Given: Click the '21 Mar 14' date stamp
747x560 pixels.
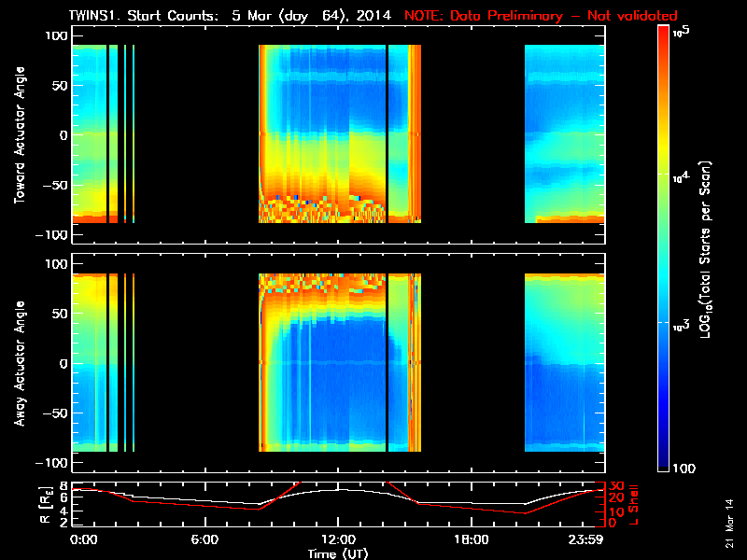Looking at the screenshot, I should click(x=728, y=523).
